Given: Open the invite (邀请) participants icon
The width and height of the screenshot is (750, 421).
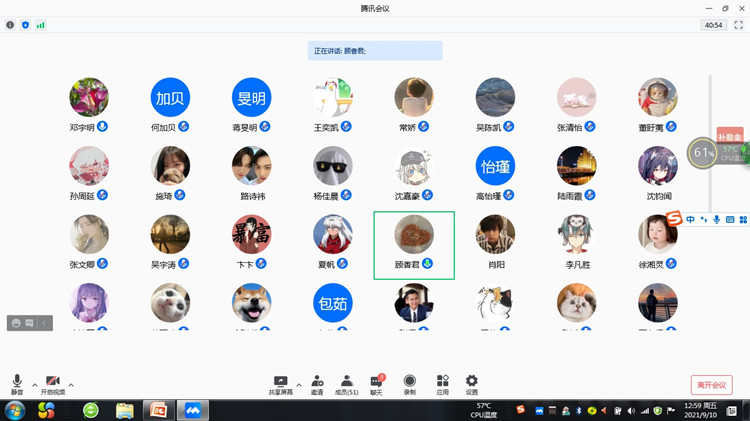Looking at the screenshot, I should [x=317, y=385].
